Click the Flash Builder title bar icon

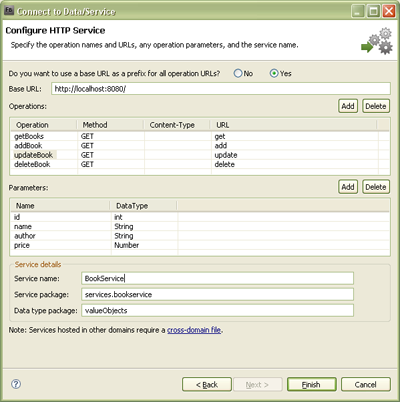[x=9, y=10]
